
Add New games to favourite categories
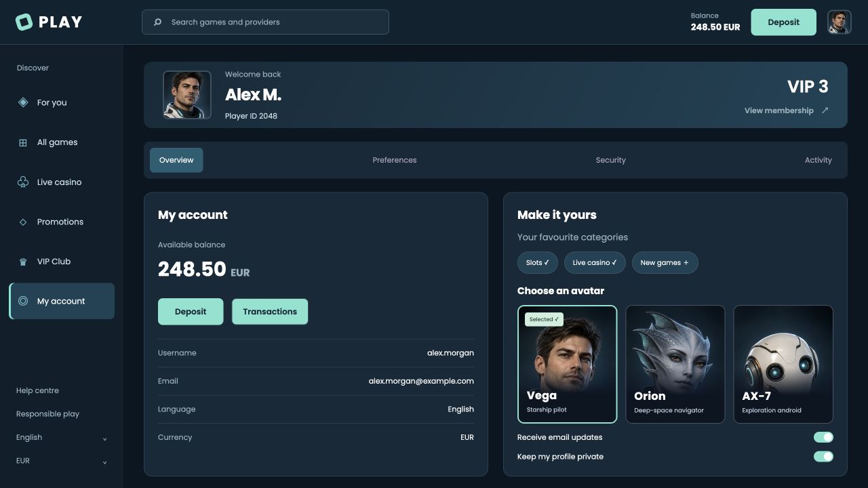coord(665,263)
